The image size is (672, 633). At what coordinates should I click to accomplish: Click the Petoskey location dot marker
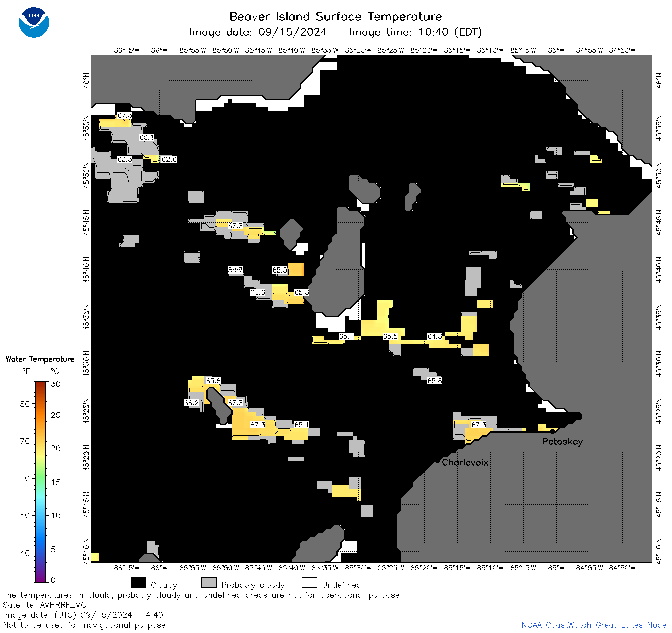[x=552, y=431]
